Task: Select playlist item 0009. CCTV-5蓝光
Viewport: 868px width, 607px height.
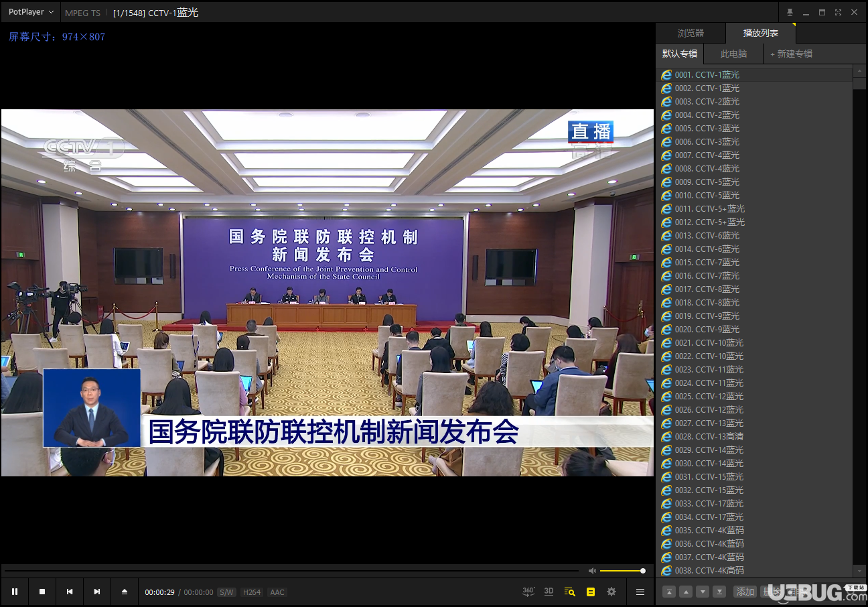Action: click(x=754, y=182)
